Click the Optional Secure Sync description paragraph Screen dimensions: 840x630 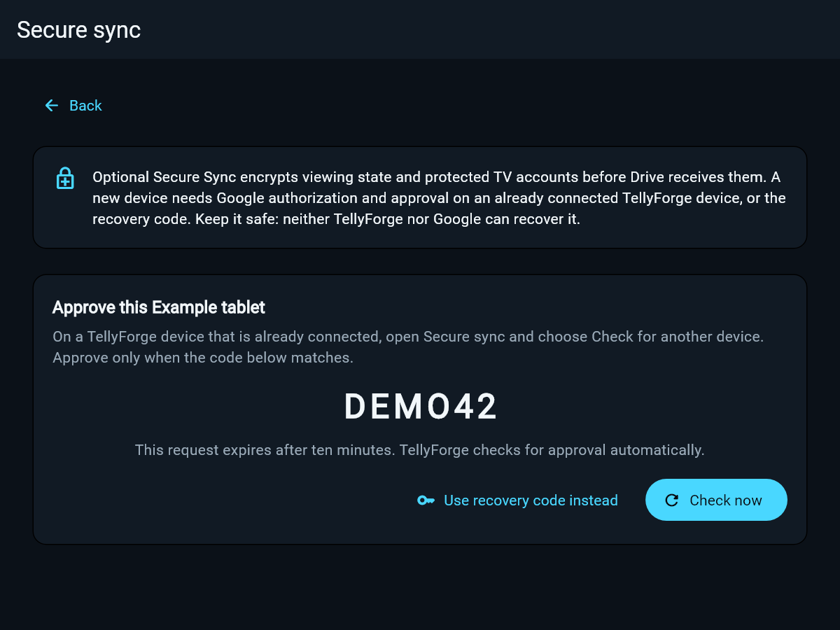(x=440, y=197)
